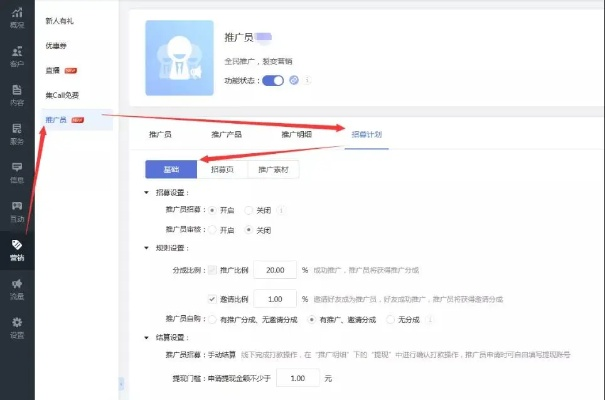Select 开启 for 推广员审核
The height and width of the screenshot is (400, 605).
pos(212,230)
